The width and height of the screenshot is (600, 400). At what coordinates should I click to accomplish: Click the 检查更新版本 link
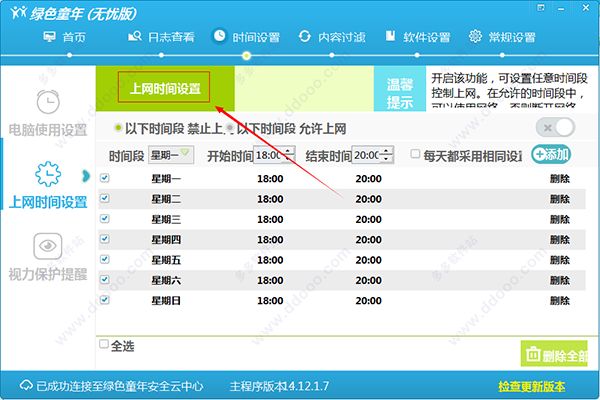(x=532, y=386)
